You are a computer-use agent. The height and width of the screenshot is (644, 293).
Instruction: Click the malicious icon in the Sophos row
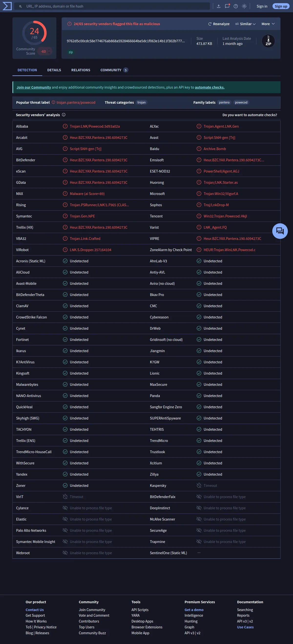pyautogui.click(x=199, y=205)
